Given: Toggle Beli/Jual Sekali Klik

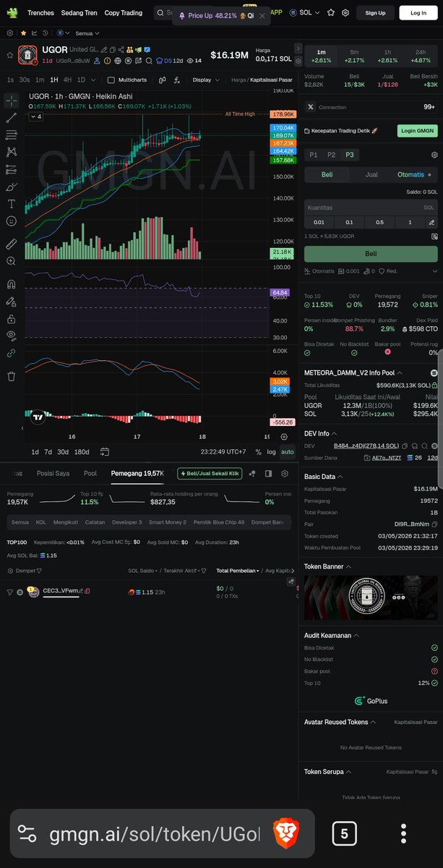Looking at the screenshot, I should [x=209, y=473].
